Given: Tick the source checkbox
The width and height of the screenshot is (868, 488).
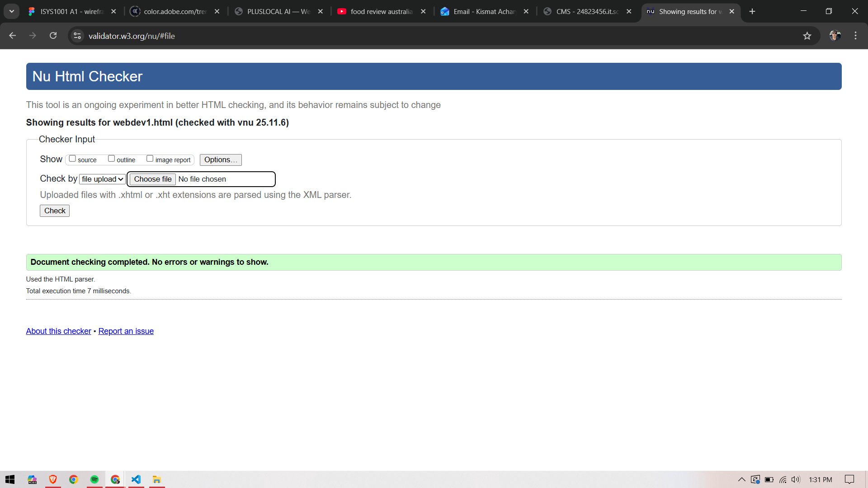Looking at the screenshot, I should (72, 159).
